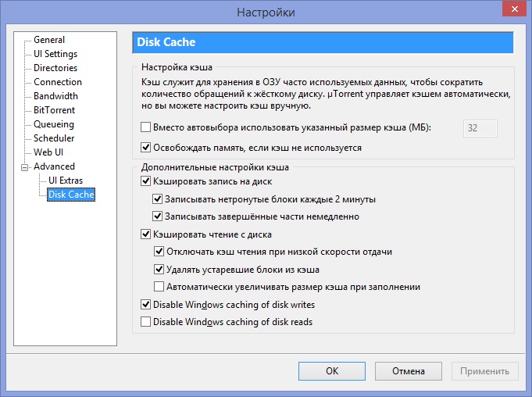This screenshot has width=532, height=397.
Task: Open BitTorrent settings category
Action: (54, 110)
